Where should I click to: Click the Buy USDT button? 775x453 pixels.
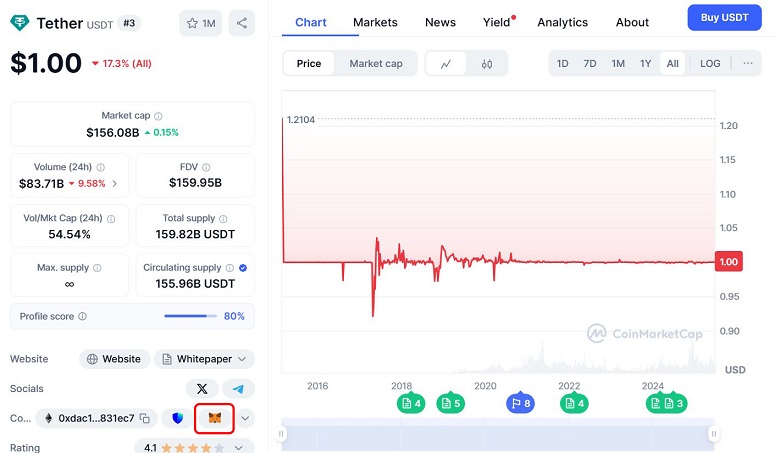(x=724, y=17)
